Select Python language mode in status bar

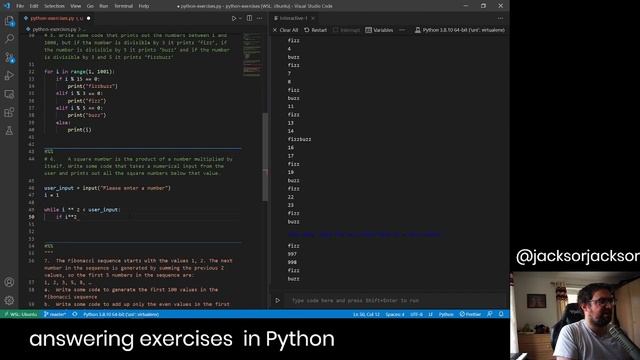pos(446,314)
